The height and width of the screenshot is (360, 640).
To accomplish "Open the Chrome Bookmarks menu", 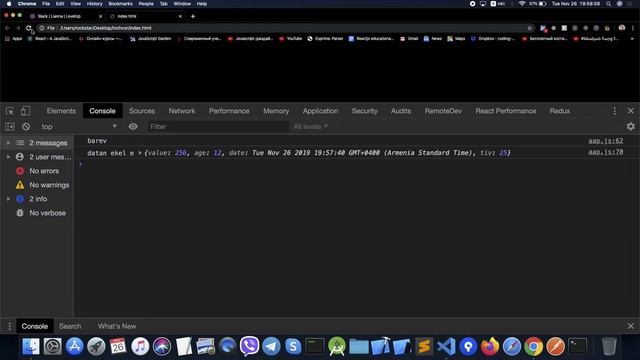I will coord(120,4).
